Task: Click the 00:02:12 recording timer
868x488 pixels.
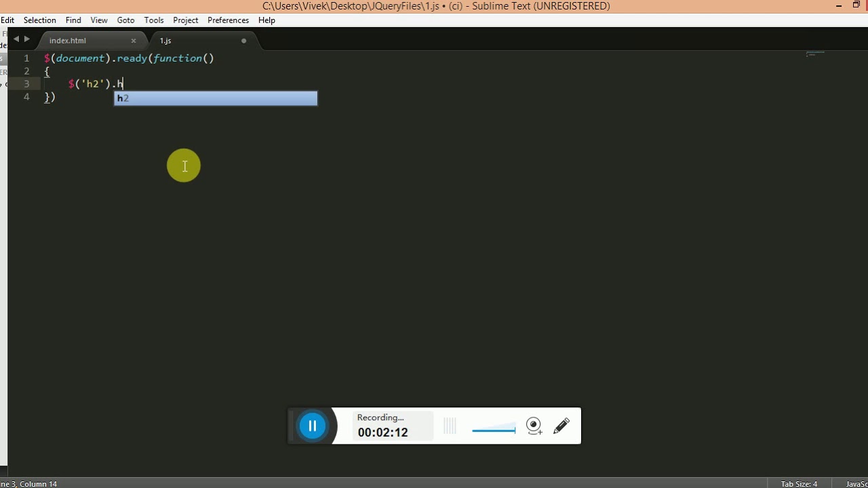Action: pyautogui.click(x=382, y=432)
